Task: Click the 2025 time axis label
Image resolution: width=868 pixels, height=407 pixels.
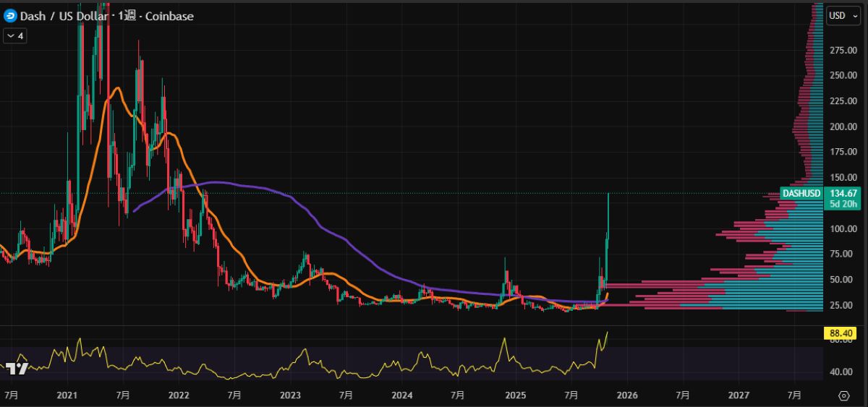Action: (515, 395)
